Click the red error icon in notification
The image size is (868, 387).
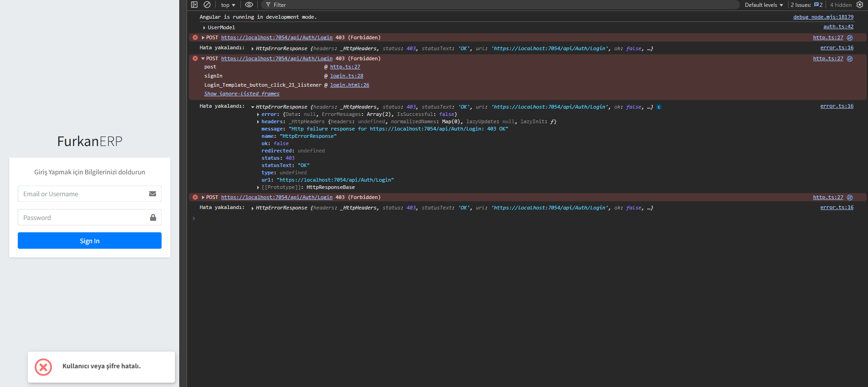[x=43, y=367]
